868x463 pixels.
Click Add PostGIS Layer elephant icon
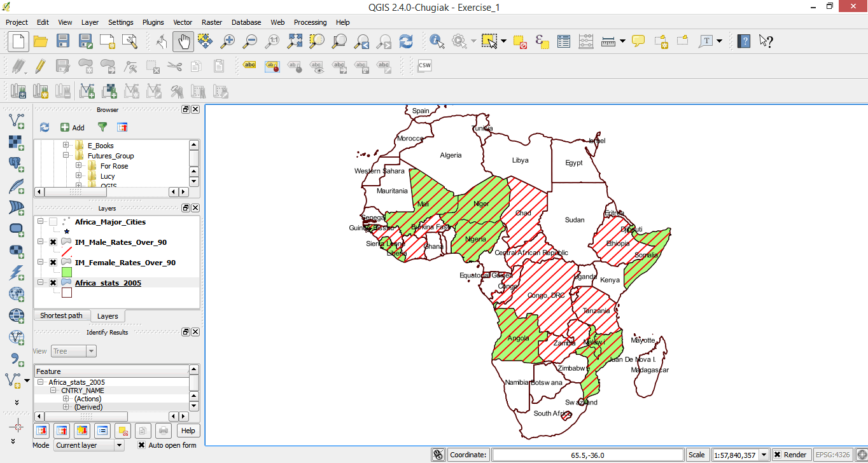[x=17, y=163]
